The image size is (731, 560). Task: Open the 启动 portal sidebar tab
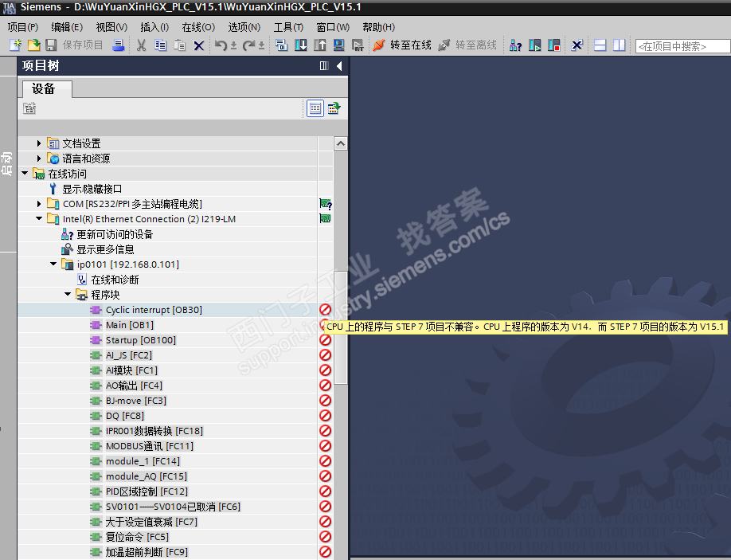coord(6,163)
